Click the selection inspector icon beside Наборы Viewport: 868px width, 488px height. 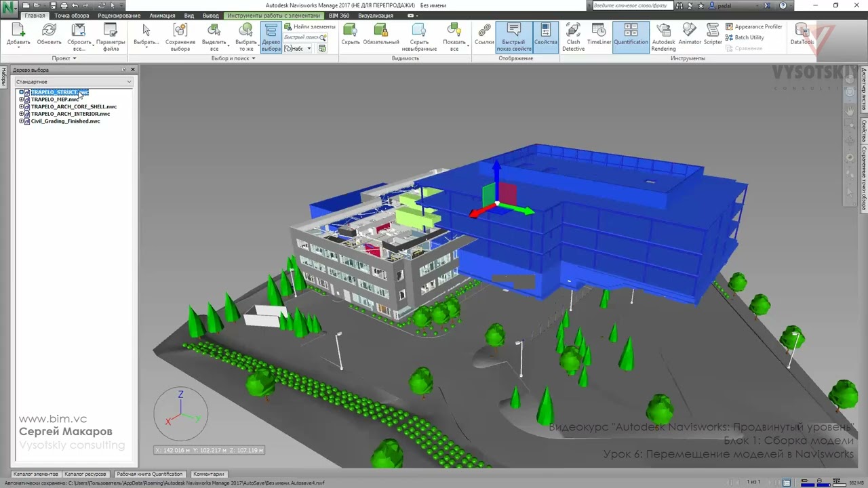(322, 48)
